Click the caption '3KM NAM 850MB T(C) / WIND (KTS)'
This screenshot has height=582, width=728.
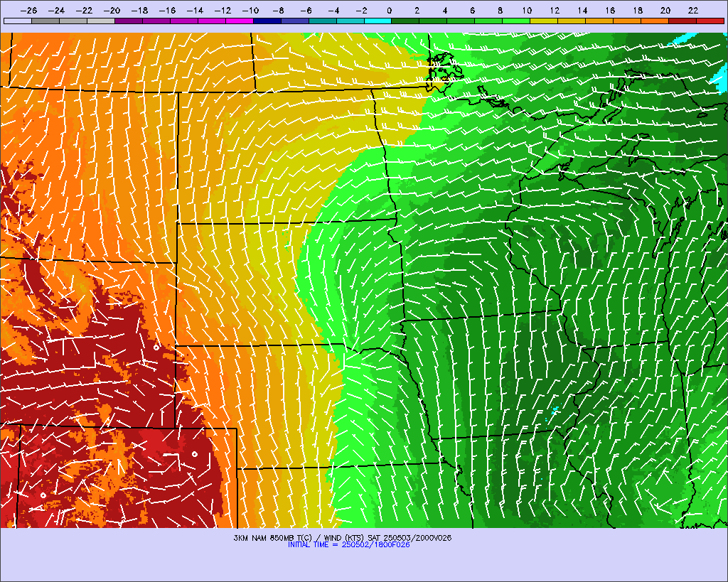point(299,538)
